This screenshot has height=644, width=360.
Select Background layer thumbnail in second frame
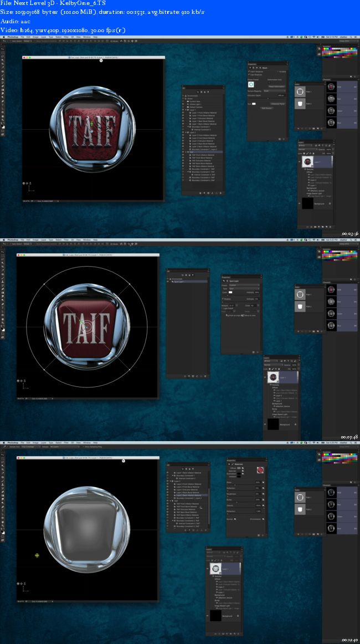pyautogui.click(x=274, y=425)
